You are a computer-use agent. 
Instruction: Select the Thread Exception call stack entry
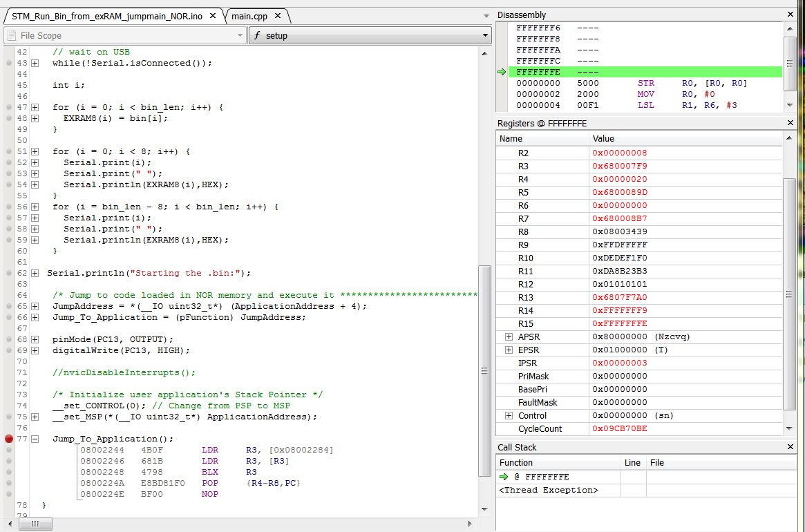coord(549,490)
